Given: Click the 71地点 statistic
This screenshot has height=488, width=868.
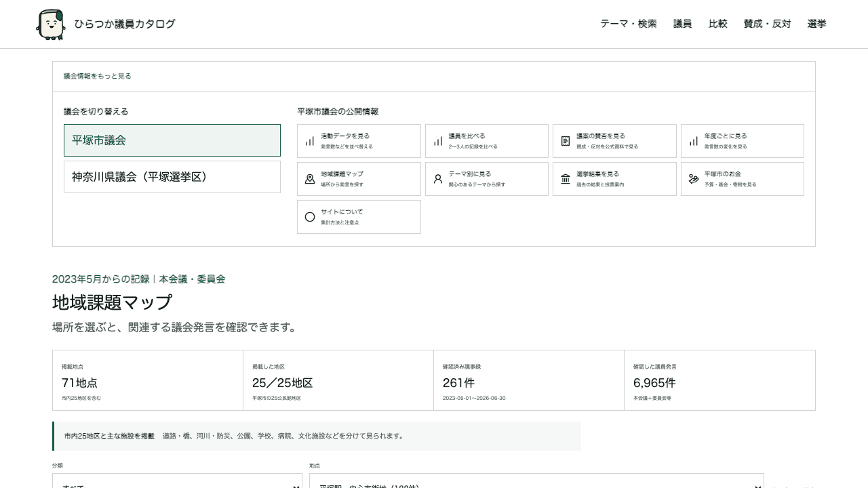Looking at the screenshot, I should [79, 383].
